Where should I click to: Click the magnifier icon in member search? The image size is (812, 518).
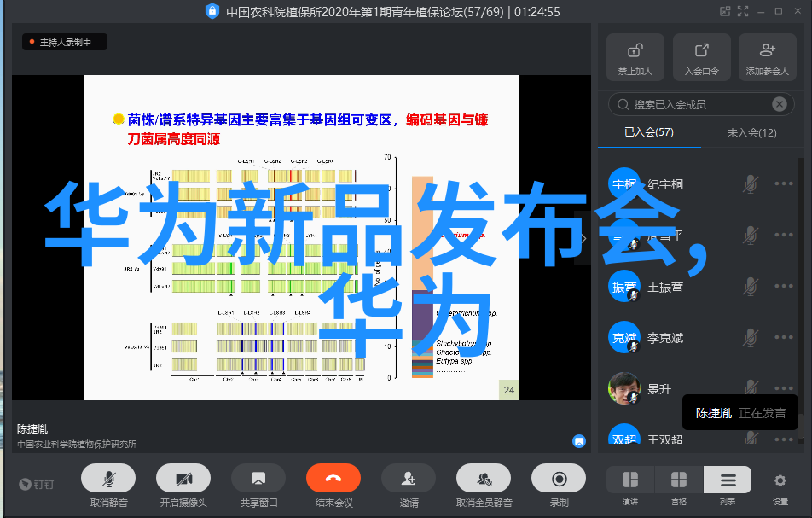(x=623, y=105)
